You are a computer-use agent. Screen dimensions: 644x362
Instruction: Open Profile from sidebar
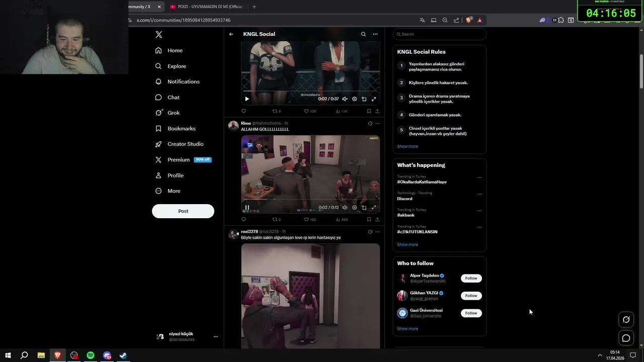coord(170,175)
